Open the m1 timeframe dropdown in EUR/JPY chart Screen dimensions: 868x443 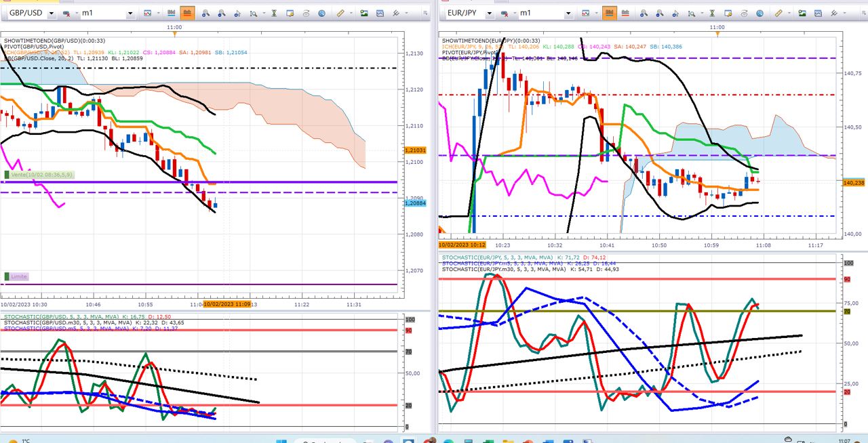point(568,13)
